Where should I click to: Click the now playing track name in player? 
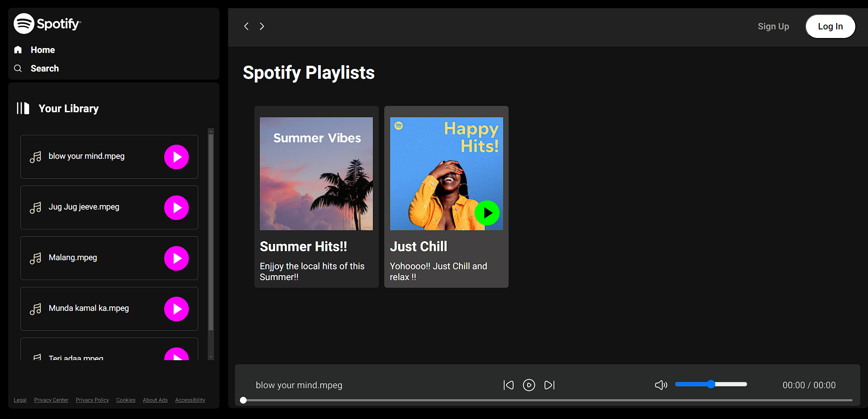click(299, 385)
